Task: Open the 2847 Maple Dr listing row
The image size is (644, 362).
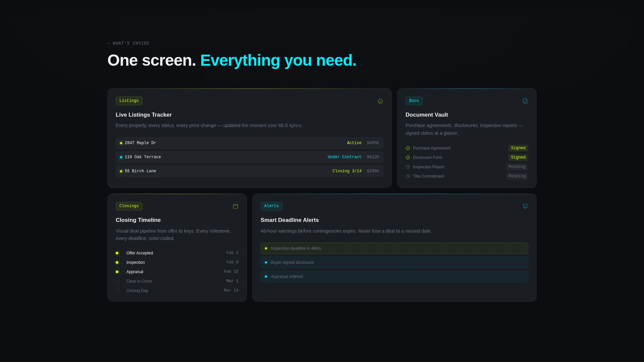Action: [x=250, y=143]
